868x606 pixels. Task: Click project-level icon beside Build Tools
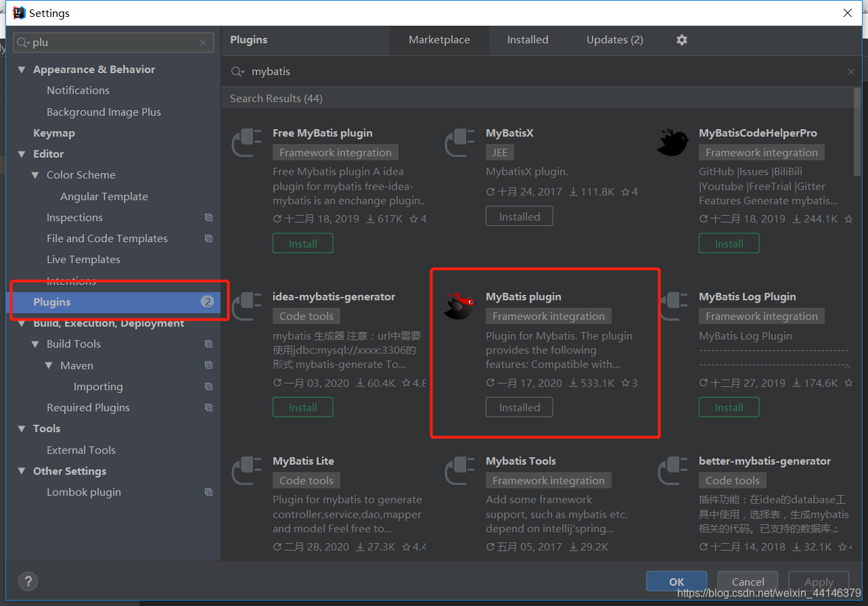(x=208, y=344)
